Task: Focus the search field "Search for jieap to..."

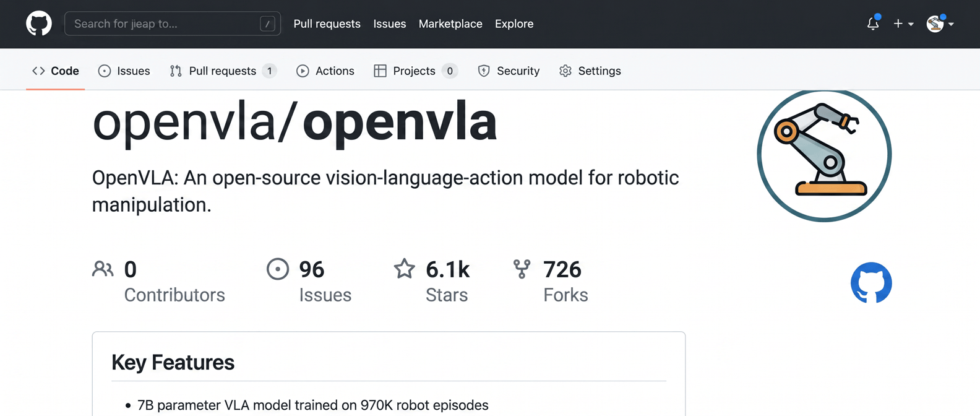Action: click(x=173, y=24)
